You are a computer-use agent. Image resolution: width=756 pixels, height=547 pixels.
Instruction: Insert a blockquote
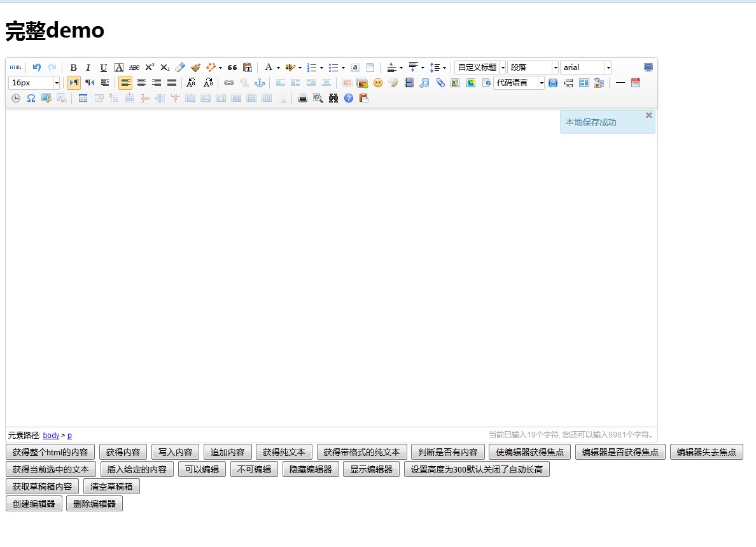231,67
